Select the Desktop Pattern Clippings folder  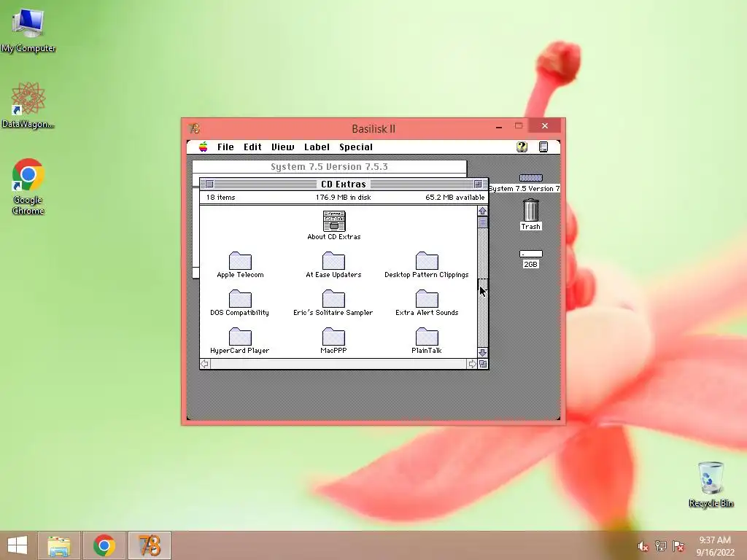[x=427, y=260]
